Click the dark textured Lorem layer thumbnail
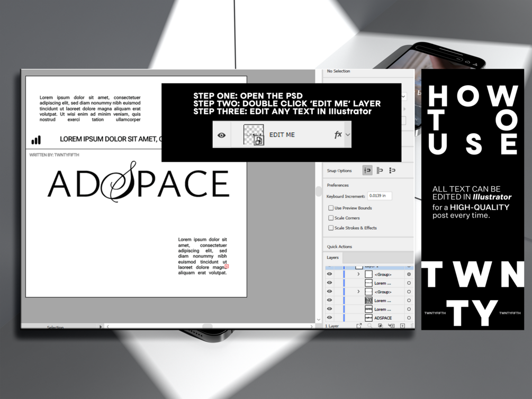The width and height of the screenshot is (532, 399). pyautogui.click(x=368, y=300)
